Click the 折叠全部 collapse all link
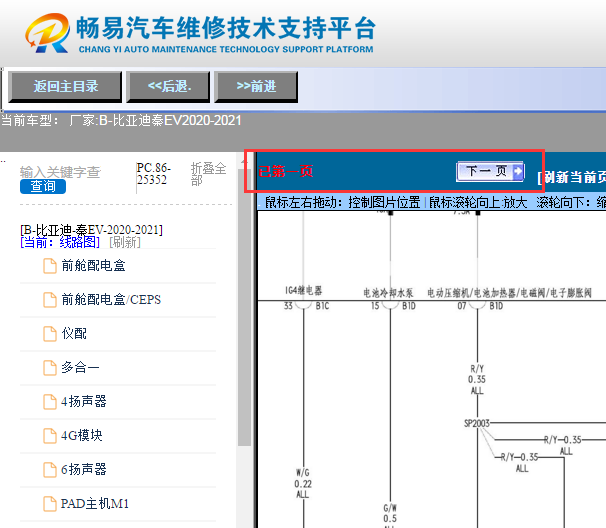606x528 pixels. coord(208,174)
